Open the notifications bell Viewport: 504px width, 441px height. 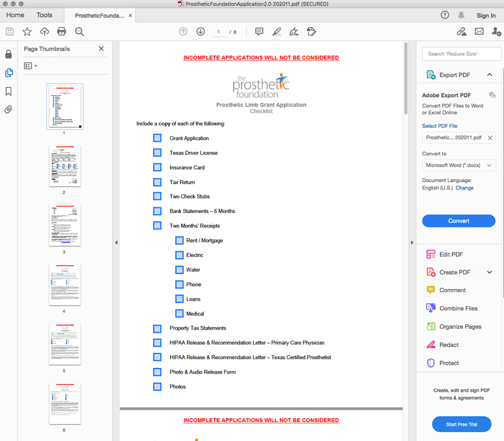(x=461, y=15)
